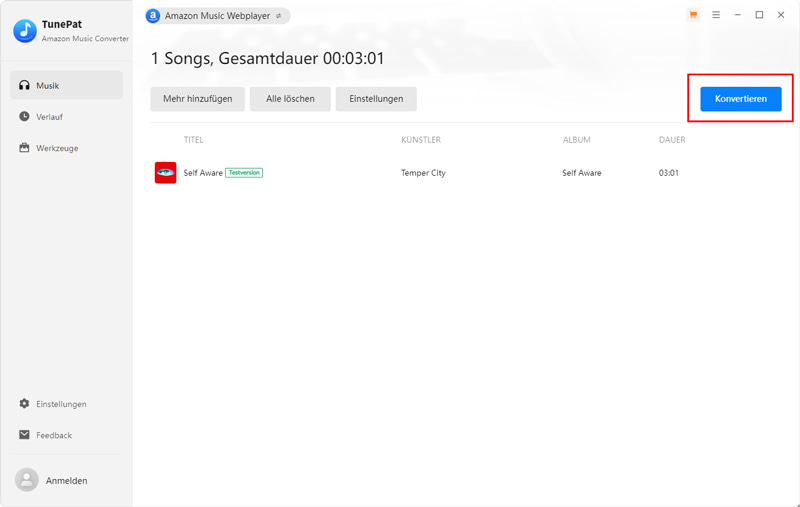Screen dimensions: 800x507
Task: Maximize the TunePat window
Action: click(x=759, y=15)
